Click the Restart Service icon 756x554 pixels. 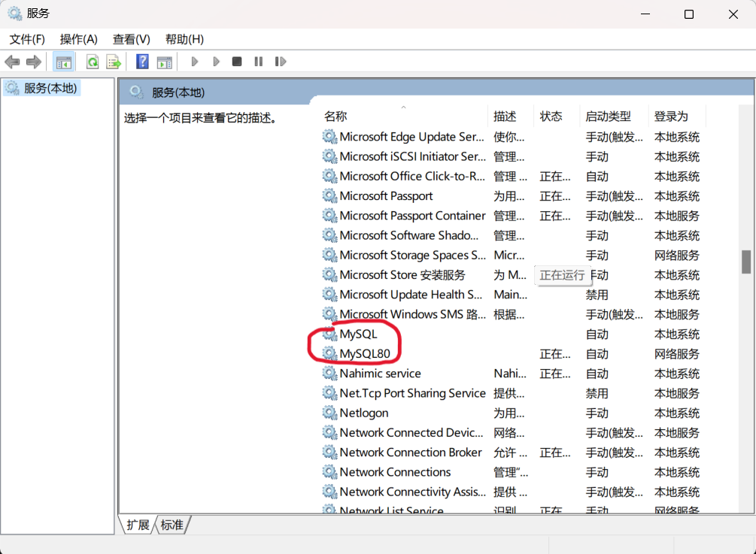click(280, 62)
